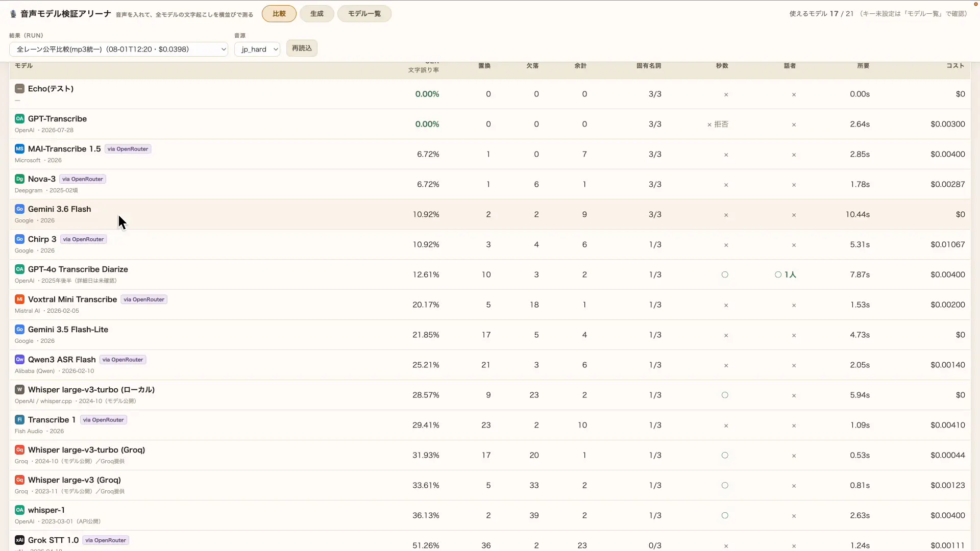This screenshot has height=551, width=980.
Task: Click the Grok STT 1.0 xAI icon
Action: point(19,540)
